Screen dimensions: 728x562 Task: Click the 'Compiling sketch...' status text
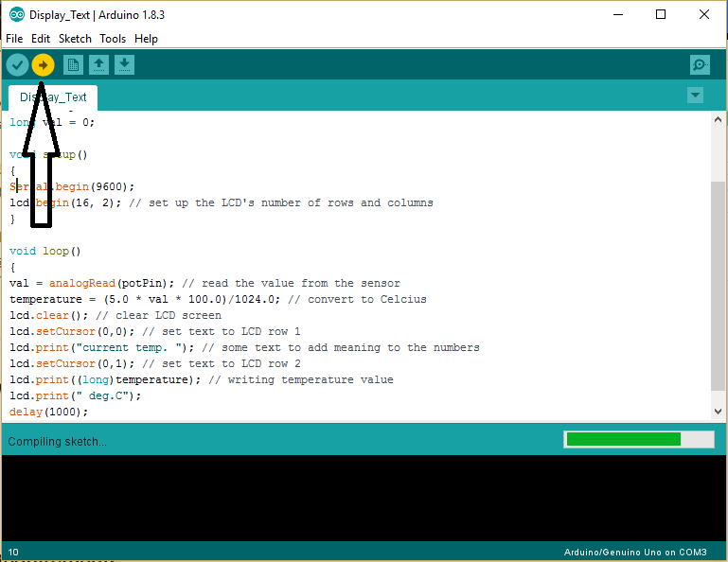click(x=57, y=441)
